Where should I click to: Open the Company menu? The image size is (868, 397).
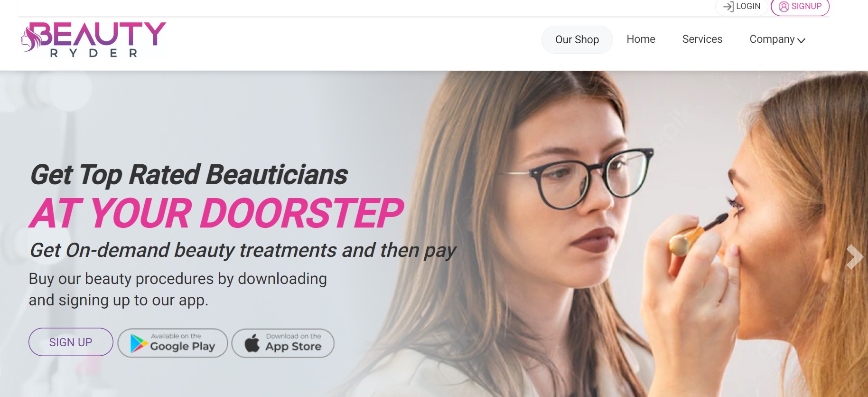(777, 39)
